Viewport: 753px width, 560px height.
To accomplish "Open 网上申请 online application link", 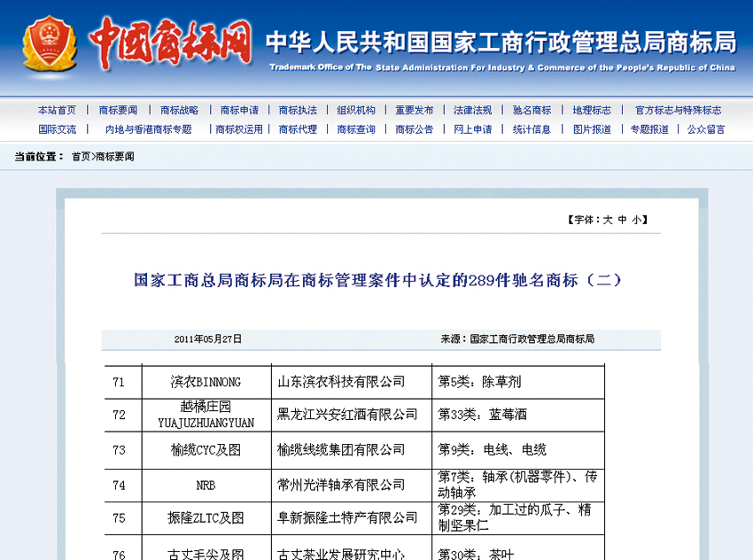I will tap(472, 129).
